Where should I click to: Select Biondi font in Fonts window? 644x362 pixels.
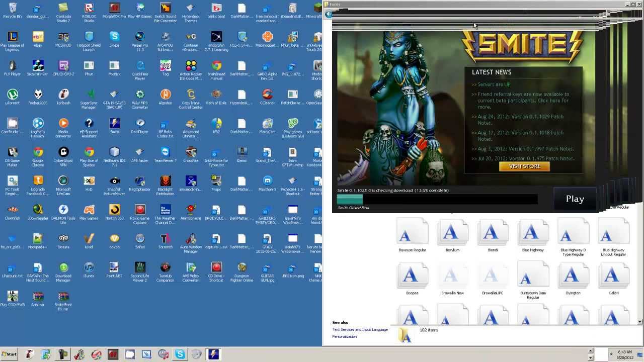point(493,235)
